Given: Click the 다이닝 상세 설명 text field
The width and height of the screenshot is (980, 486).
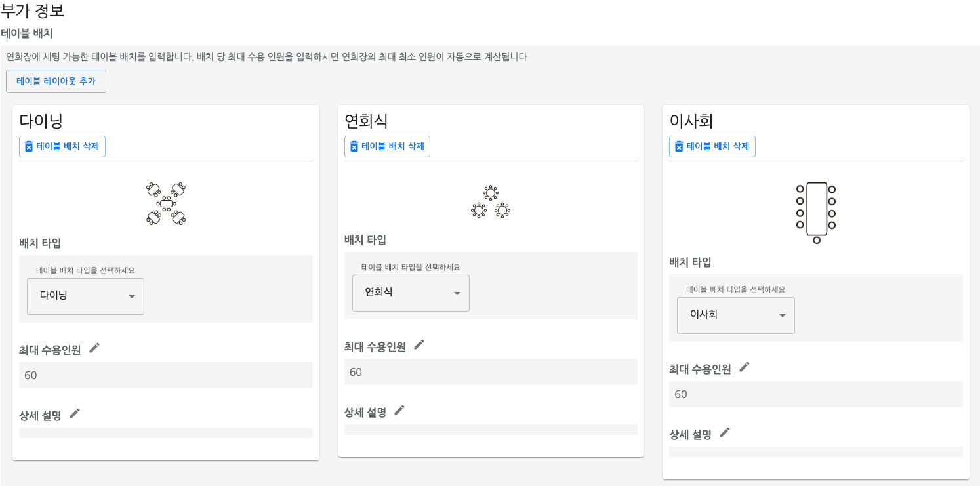Looking at the screenshot, I should click(165, 432).
